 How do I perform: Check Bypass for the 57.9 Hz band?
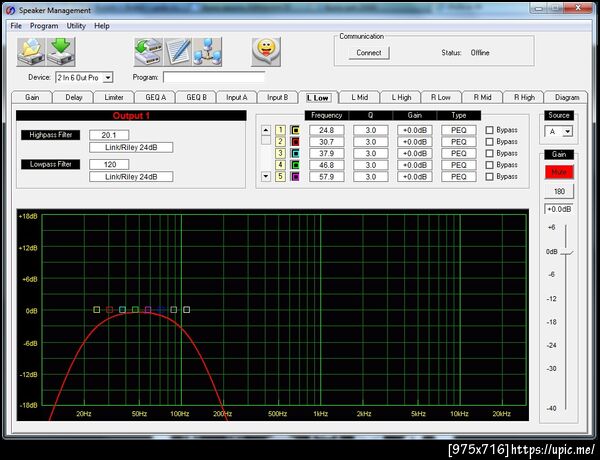click(489, 177)
